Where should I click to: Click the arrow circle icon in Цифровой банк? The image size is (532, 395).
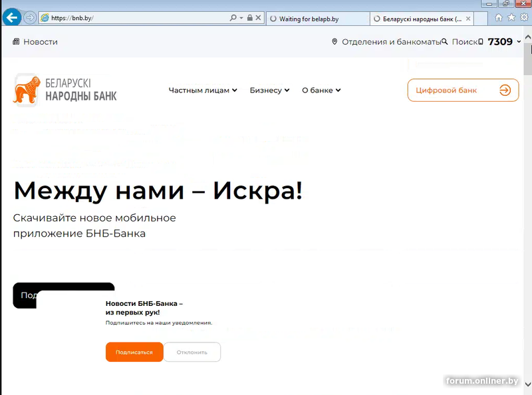pyautogui.click(x=505, y=90)
